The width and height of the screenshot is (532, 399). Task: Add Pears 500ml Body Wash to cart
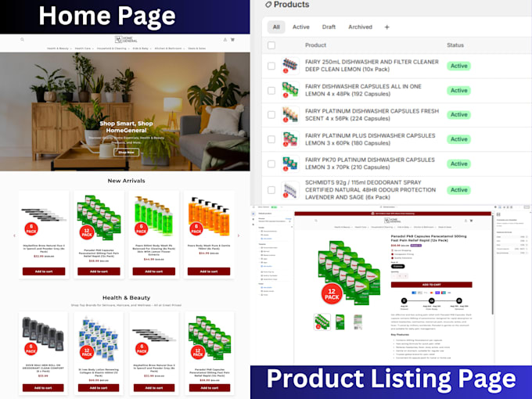pos(153,271)
